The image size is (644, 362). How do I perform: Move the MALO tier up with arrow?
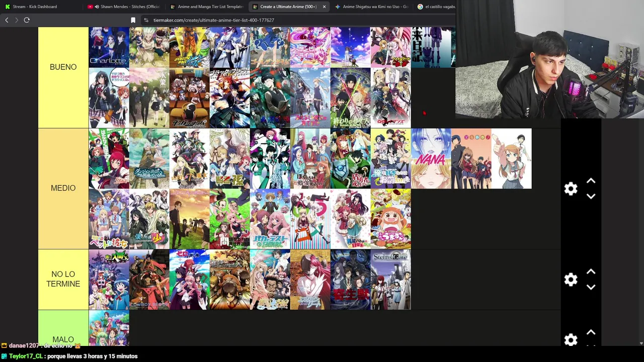point(591,332)
